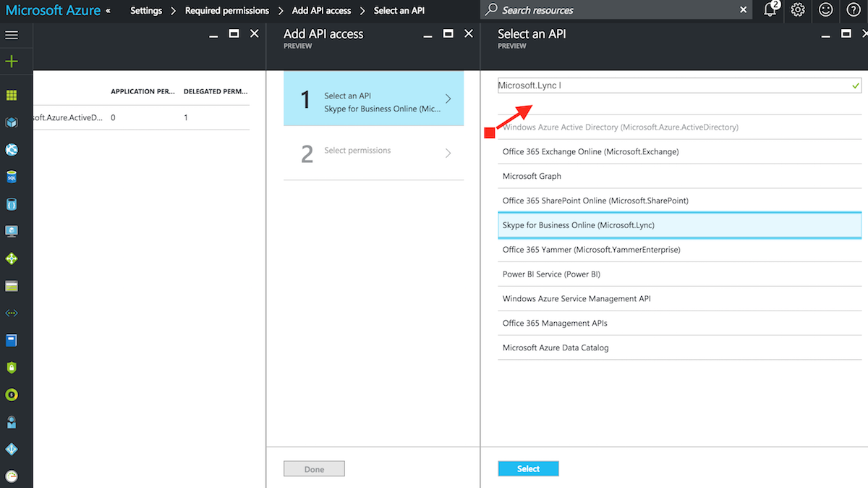Screen dimensions: 868x488
Task: Close the Add API access blade
Action: coord(469,33)
